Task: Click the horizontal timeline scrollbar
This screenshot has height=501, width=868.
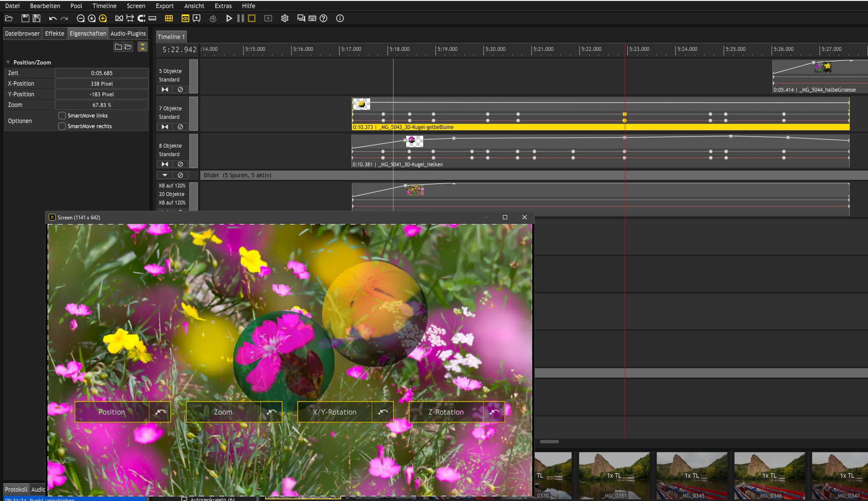Action: pyautogui.click(x=549, y=442)
